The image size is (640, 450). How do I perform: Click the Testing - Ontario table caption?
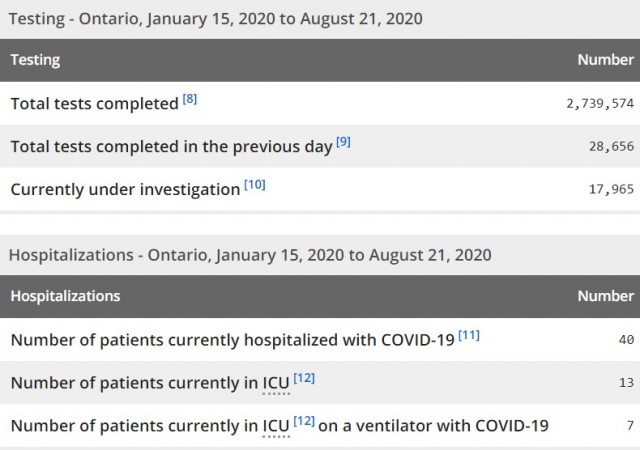[215, 18]
